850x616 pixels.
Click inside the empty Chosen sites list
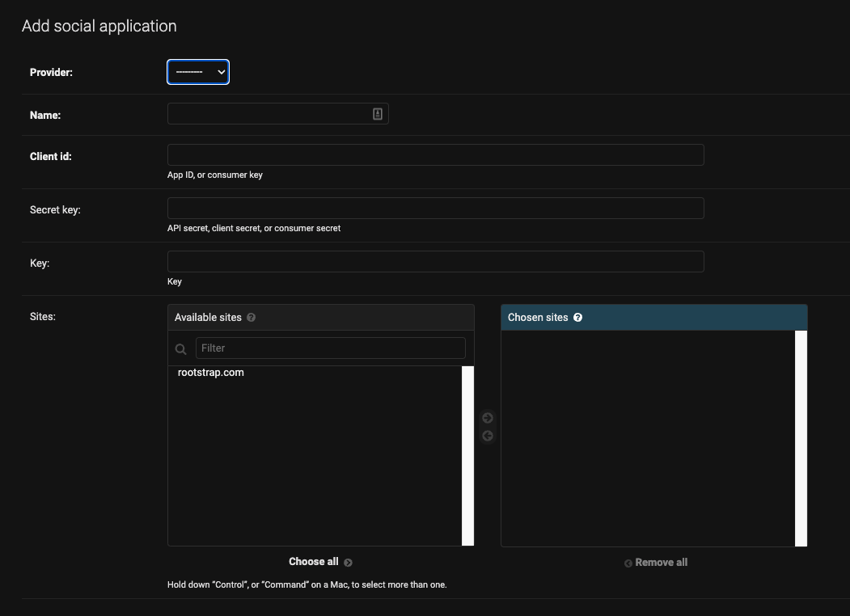647,437
